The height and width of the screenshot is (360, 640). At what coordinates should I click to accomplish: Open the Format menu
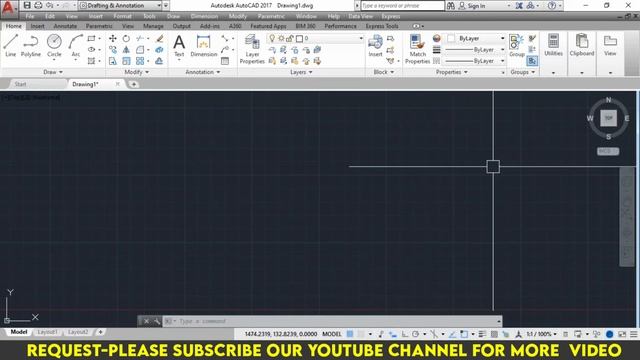[x=122, y=16]
